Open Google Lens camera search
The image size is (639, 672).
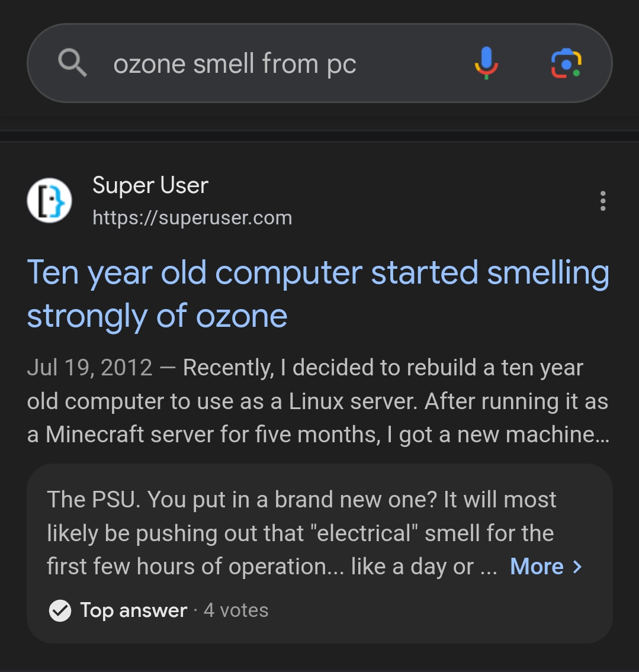pyautogui.click(x=566, y=63)
